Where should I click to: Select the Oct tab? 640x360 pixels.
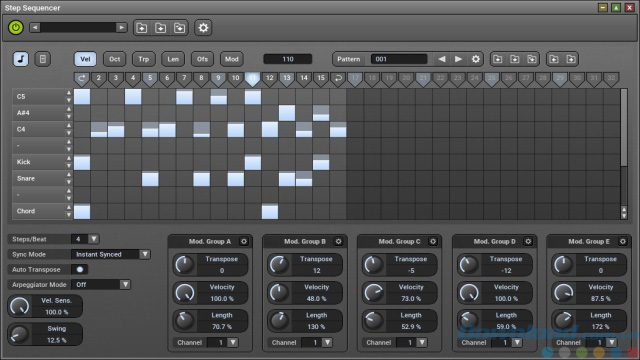[114, 59]
